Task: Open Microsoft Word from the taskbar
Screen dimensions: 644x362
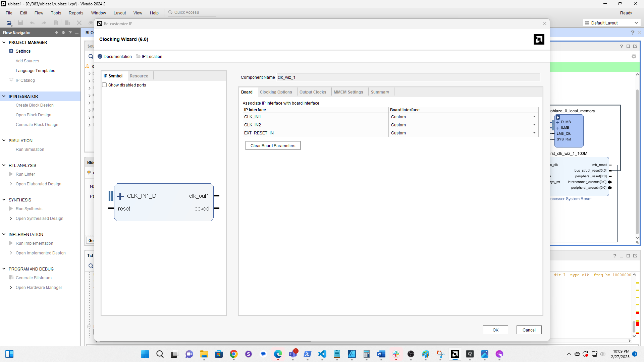Action: [381, 354]
